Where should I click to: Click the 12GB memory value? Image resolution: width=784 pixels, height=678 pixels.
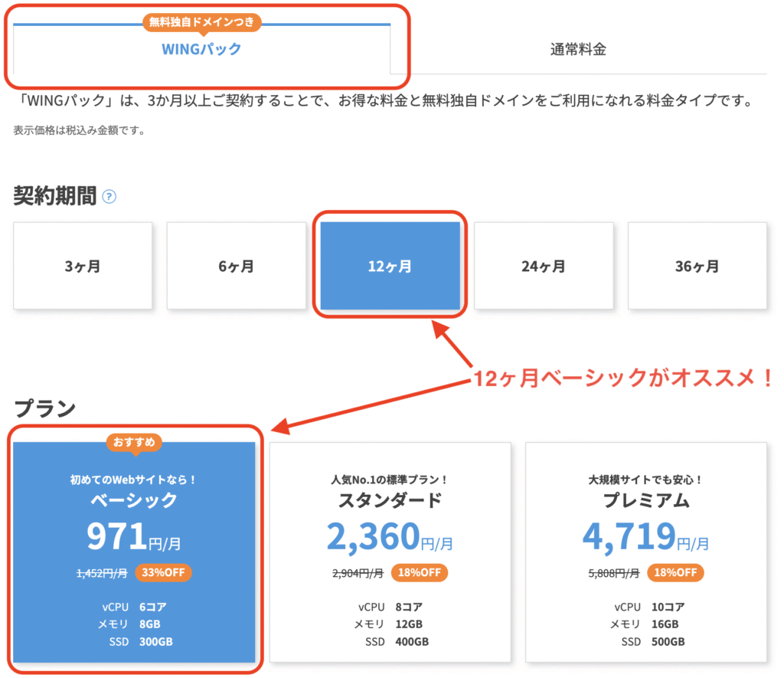point(409,624)
